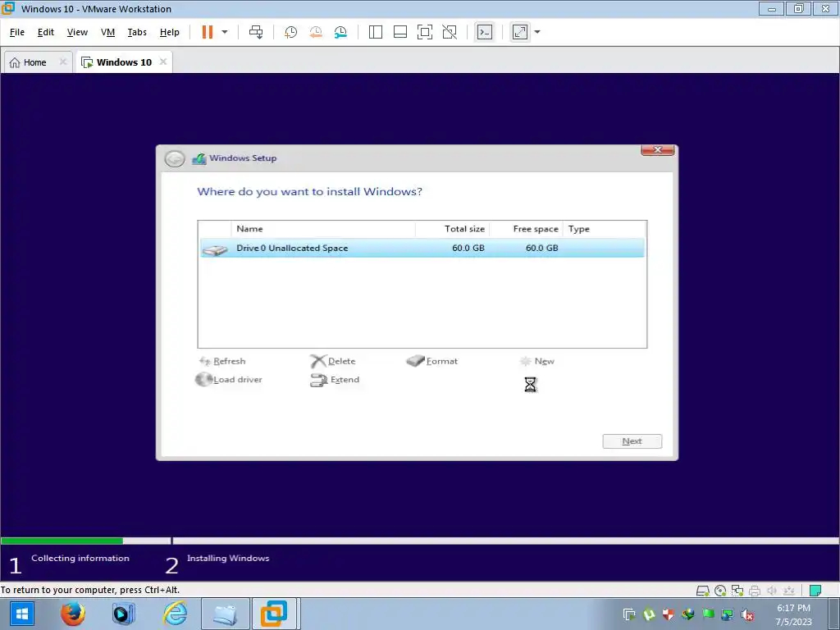Click the printer status icon

pyautogui.click(x=755, y=591)
